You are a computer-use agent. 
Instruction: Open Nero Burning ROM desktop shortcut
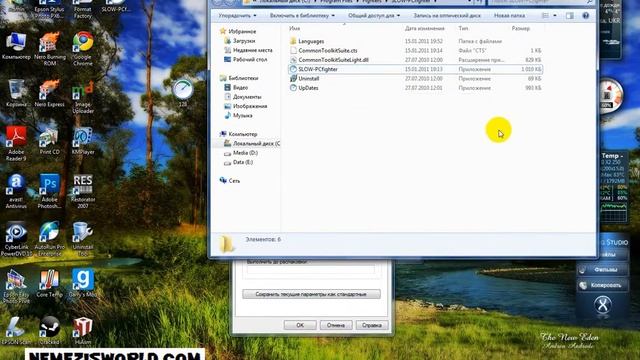49,48
